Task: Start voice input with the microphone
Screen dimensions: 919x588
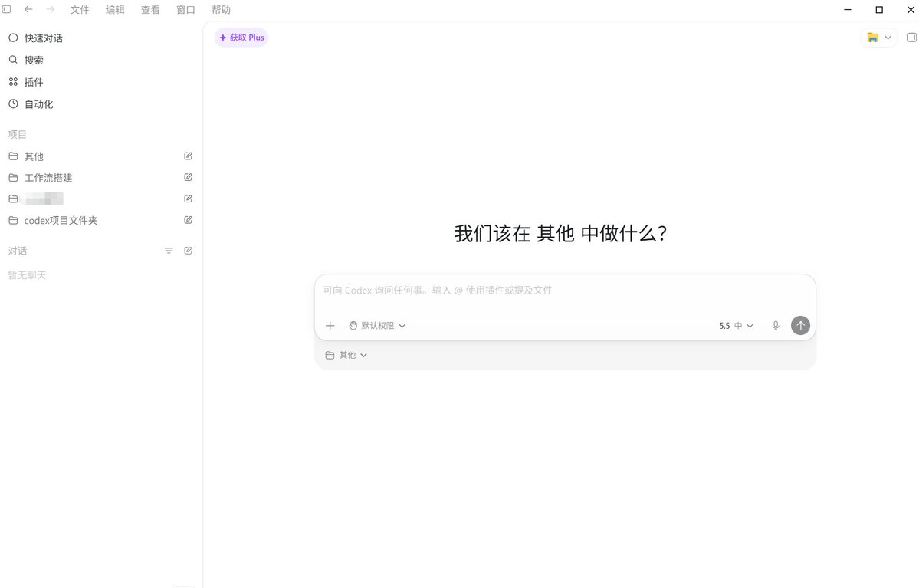Action: (776, 325)
